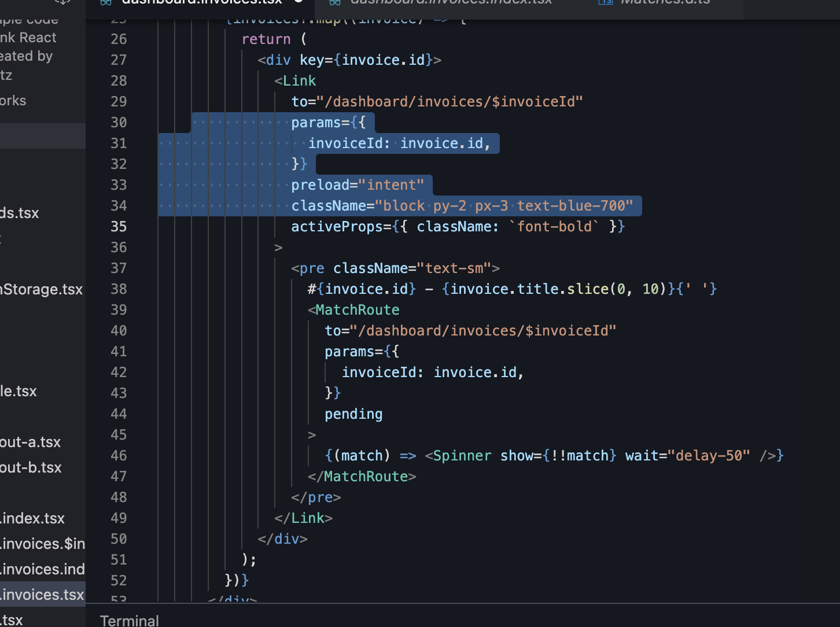Place cursor on activeProps attribute

[337, 227]
